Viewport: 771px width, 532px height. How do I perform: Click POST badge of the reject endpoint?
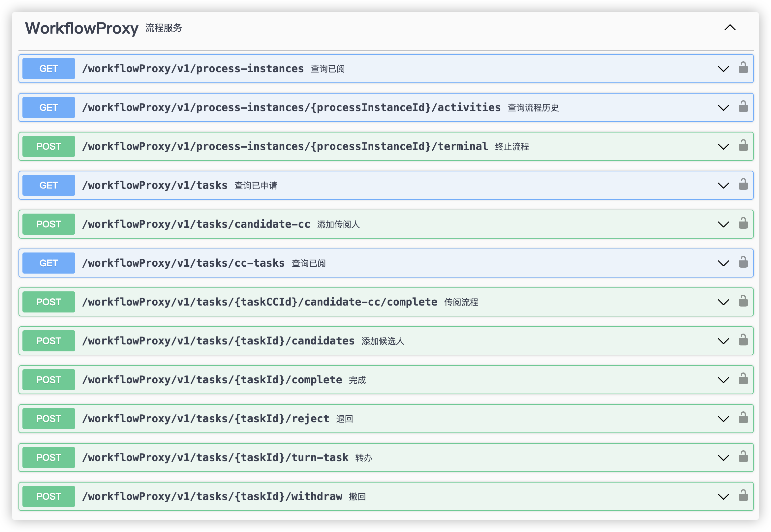(x=49, y=419)
